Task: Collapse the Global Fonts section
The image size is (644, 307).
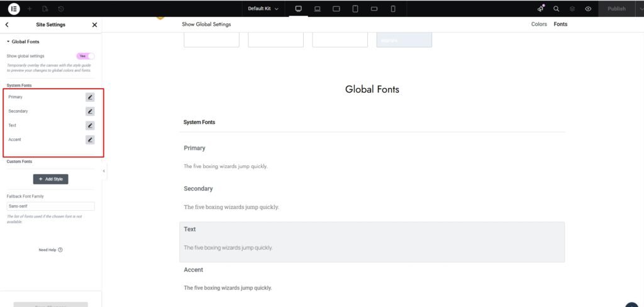Action: (8, 42)
